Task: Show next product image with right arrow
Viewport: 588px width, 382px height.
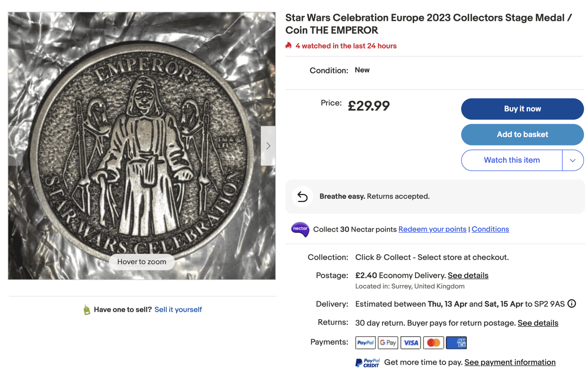Action: tap(268, 146)
